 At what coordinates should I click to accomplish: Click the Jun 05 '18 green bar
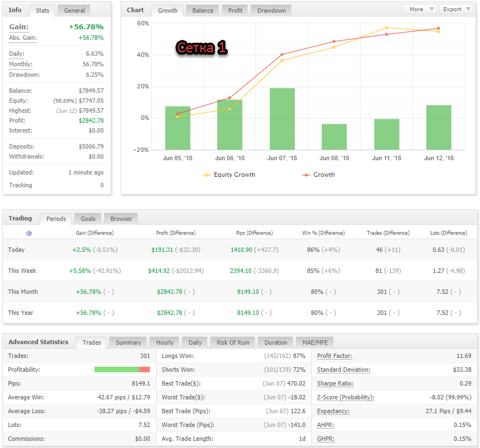click(x=178, y=128)
